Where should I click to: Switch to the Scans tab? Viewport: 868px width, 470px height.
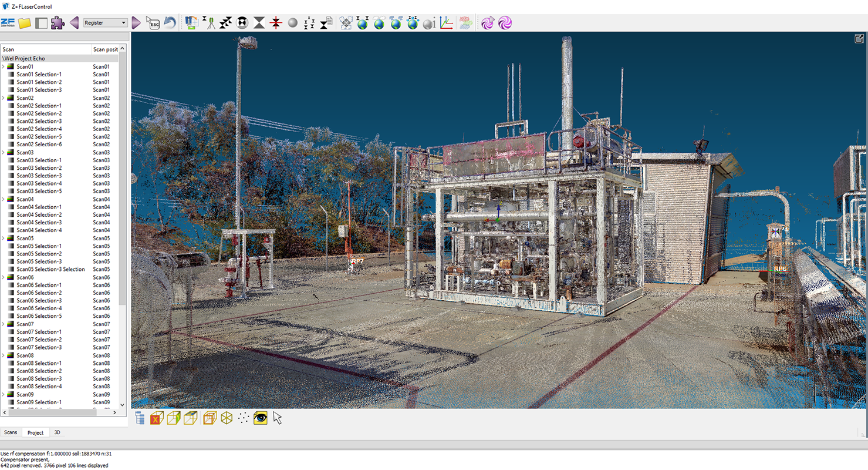(x=11, y=432)
